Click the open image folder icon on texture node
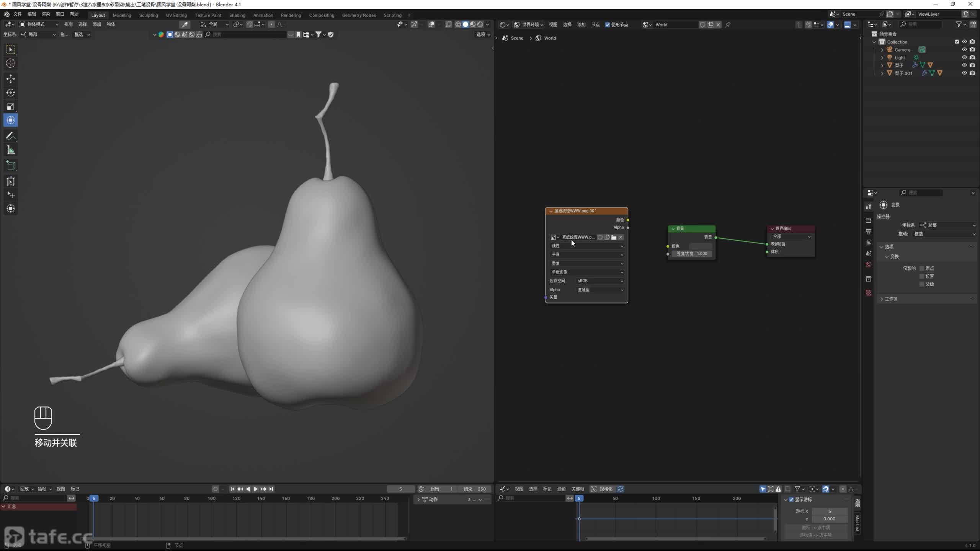The image size is (980, 551). pos(614,237)
